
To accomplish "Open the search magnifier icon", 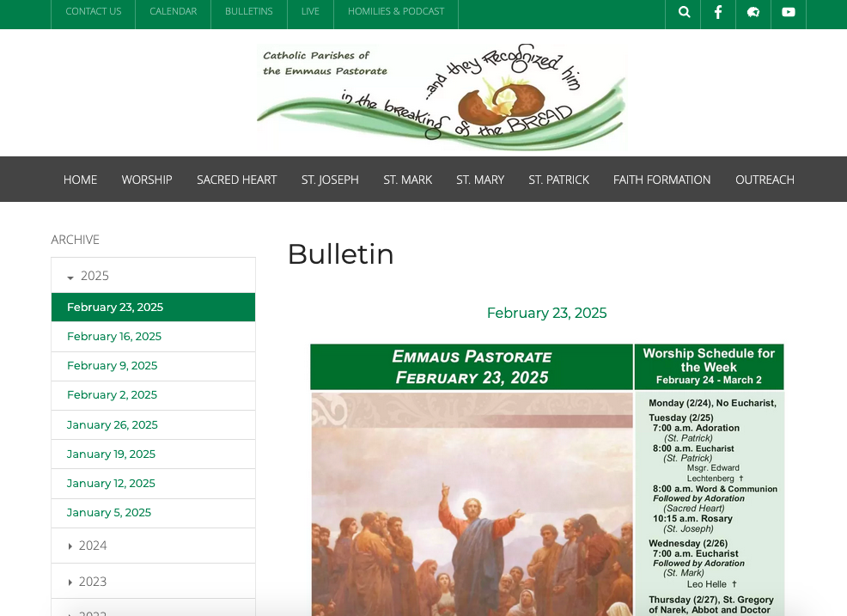I will click(683, 12).
